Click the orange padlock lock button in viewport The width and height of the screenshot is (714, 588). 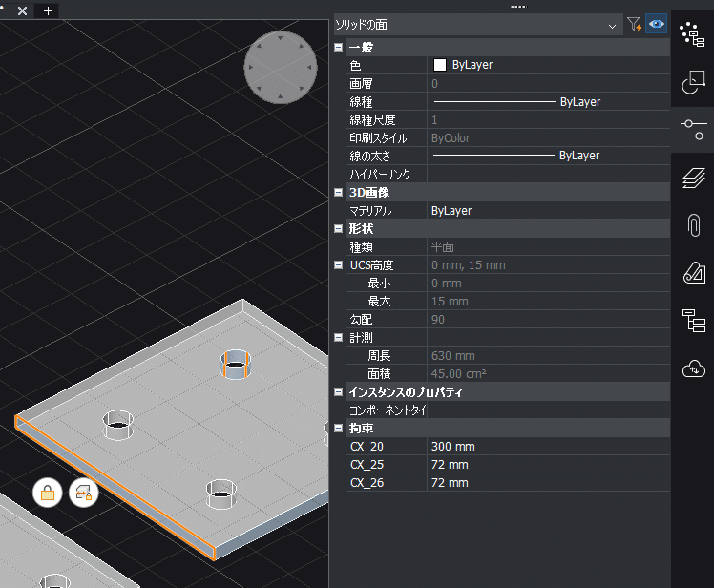(x=48, y=493)
